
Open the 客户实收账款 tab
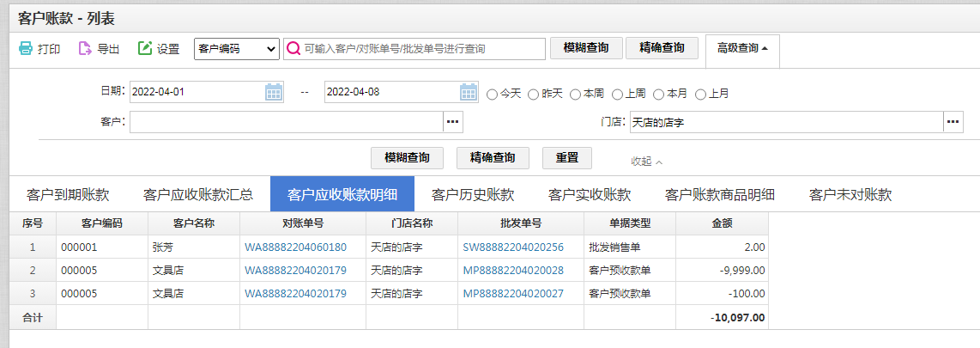[590, 194]
